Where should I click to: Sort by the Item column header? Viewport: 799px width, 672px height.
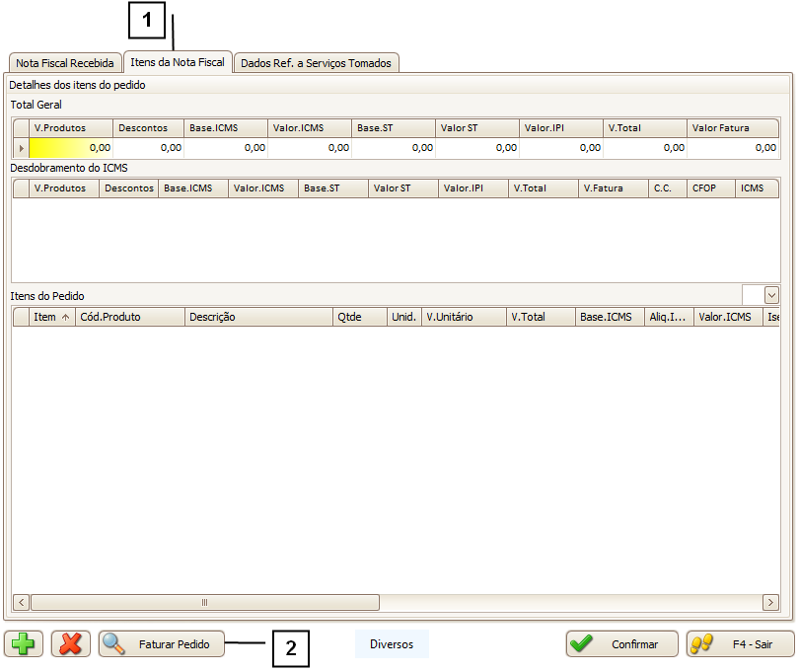coord(50,317)
